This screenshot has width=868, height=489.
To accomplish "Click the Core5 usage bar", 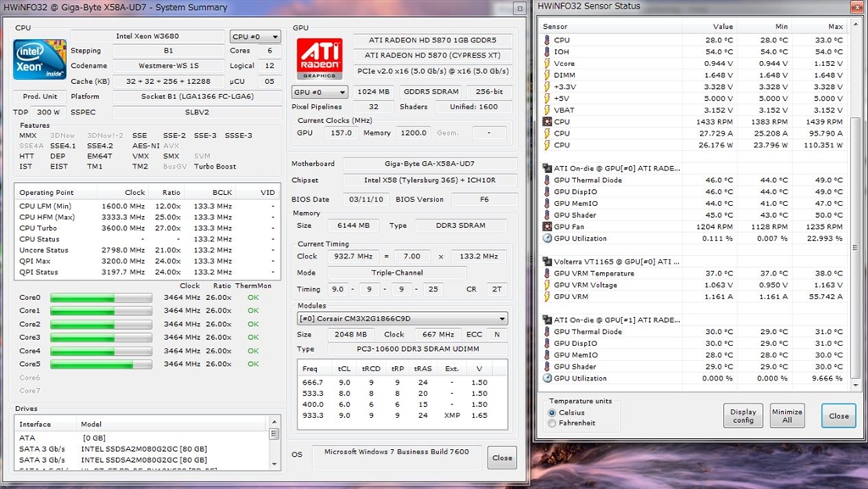I will coord(101,364).
